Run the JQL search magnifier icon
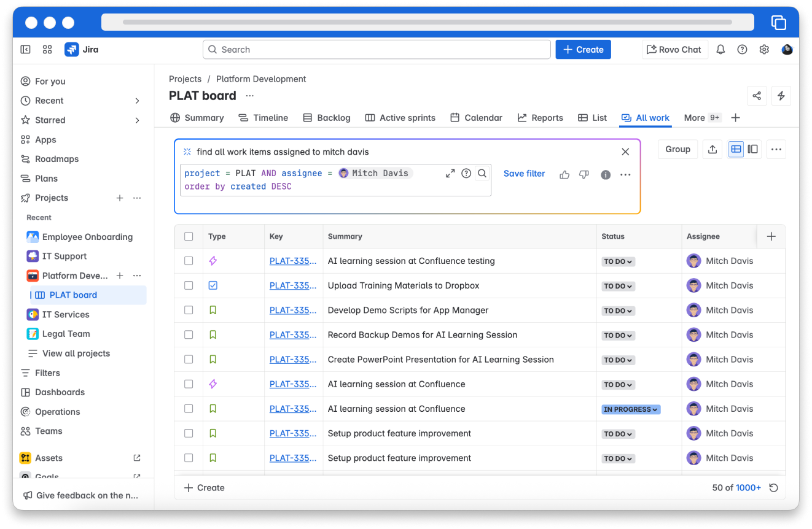The width and height of the screenshot is (812, 529). [482, 174]
